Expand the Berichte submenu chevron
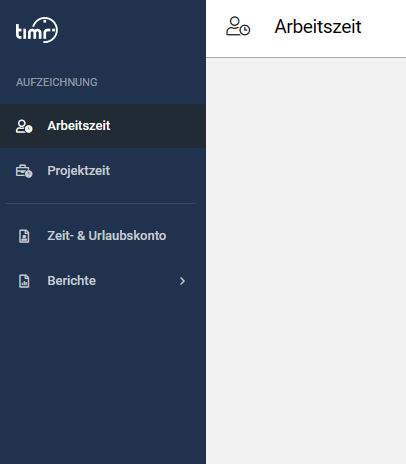Screen dimensions: 406x464 coord(182,281)
